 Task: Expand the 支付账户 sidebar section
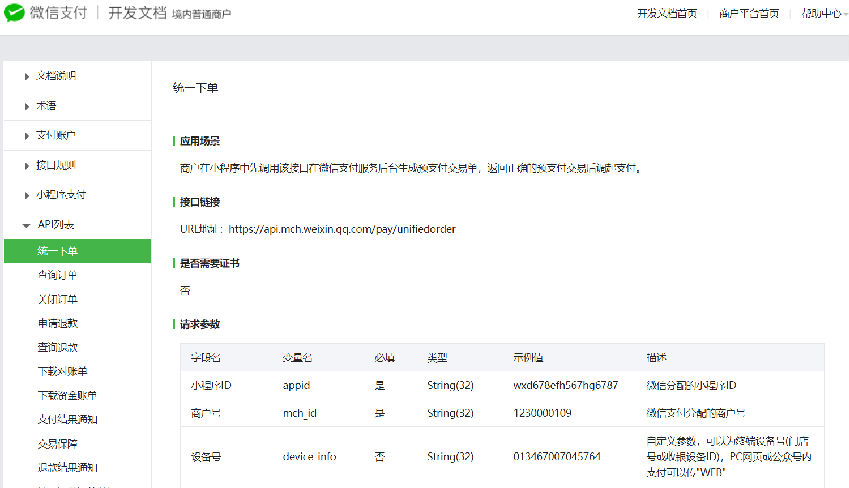click(x=56, y=135)
